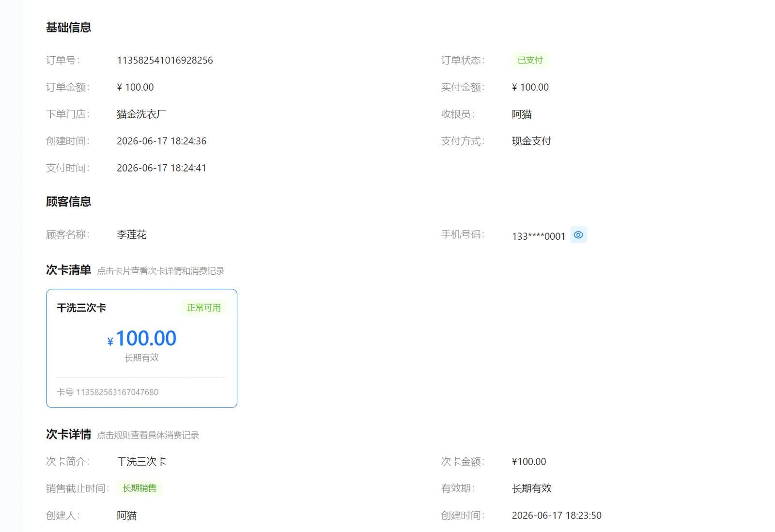Click the ¥100.00 price on the card
Image resolution: width=775 pixels, height=532 pixels.
(x=141, y=338)
